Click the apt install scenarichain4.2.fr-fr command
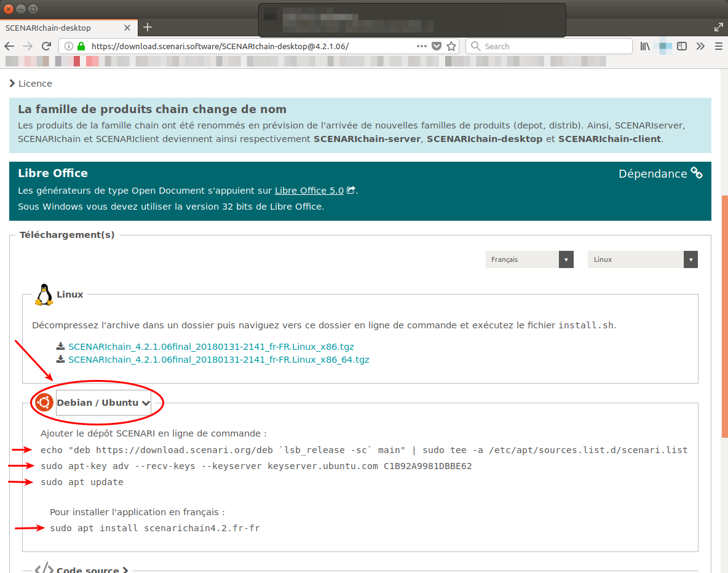728x573 pixels. tap(155, 528)
